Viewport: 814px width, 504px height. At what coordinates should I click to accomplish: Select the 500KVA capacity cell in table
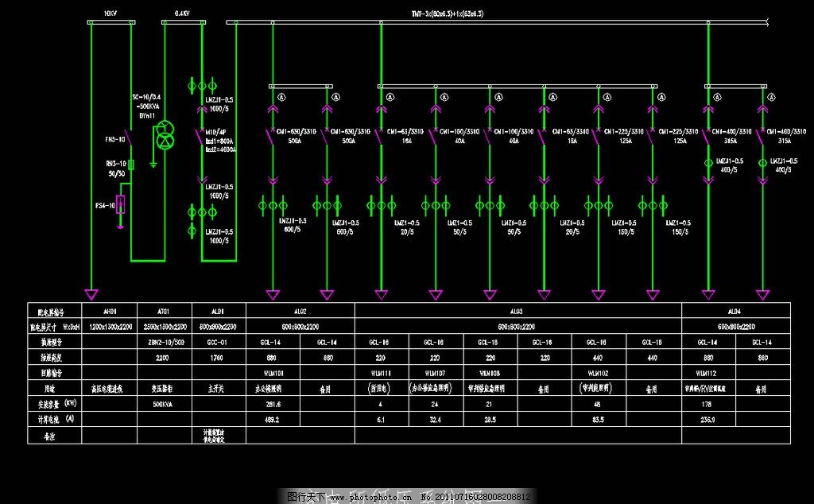(163, 404)
